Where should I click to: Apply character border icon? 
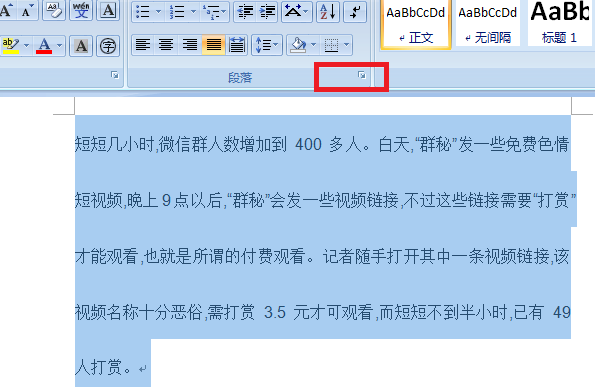108,10
